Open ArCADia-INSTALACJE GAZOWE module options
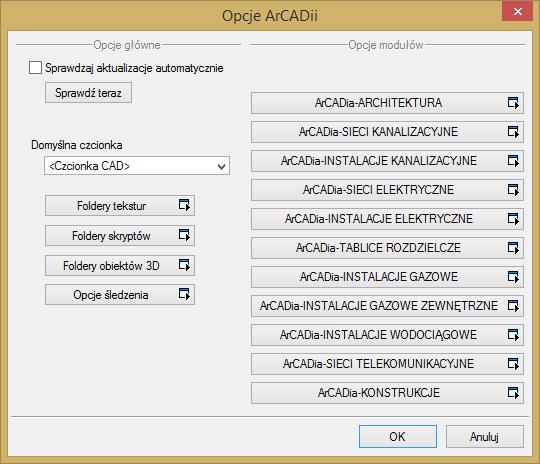The height and width of the screenshot is (464, 540). pos(387,277)
